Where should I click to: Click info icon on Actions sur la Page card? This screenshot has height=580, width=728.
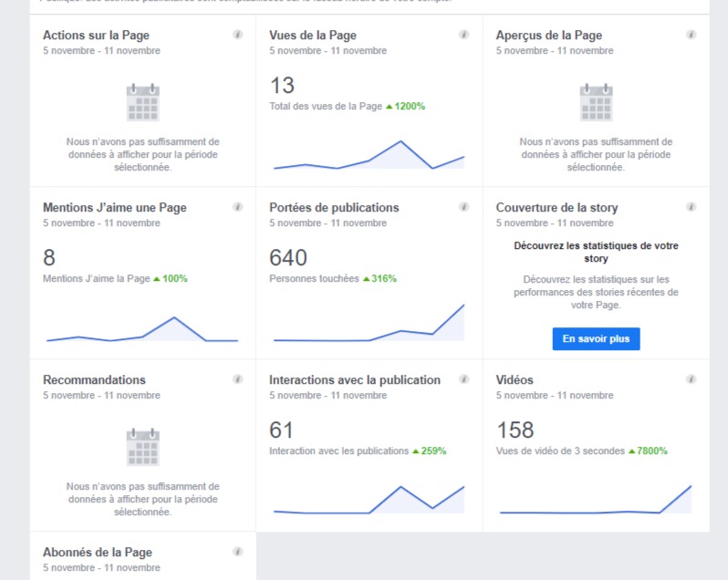(237, 35)
